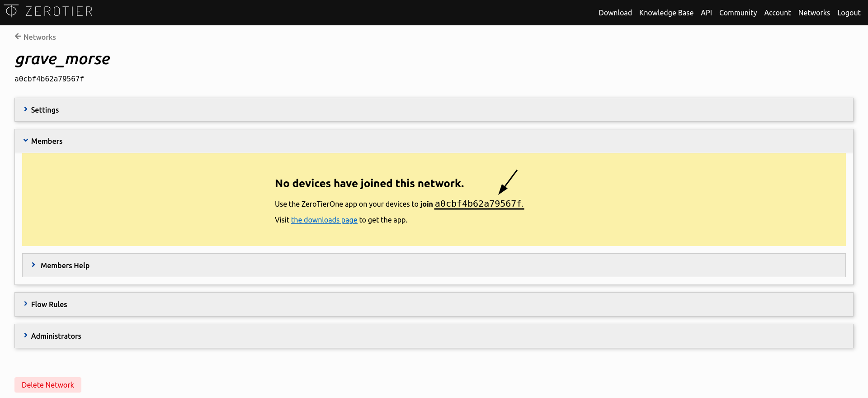Viewport: 868px width, 398px height.
Task: Click the back arrow beside Networks
Action: 18,37
